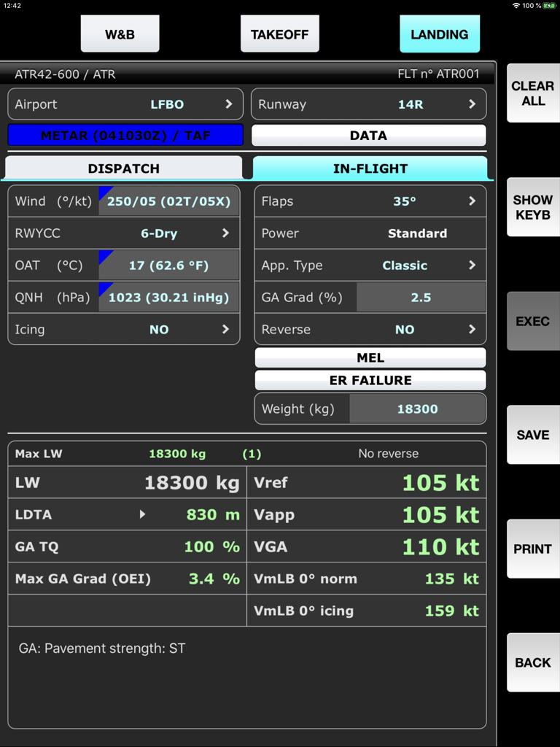
Task: Tap the LW 18300 kg value
Action: (x=192, y=483)
